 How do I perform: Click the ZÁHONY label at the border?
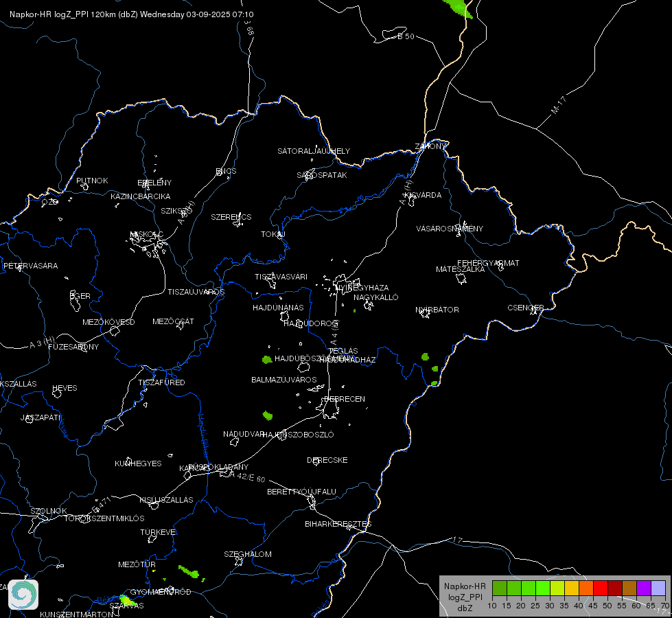[430, 146]
